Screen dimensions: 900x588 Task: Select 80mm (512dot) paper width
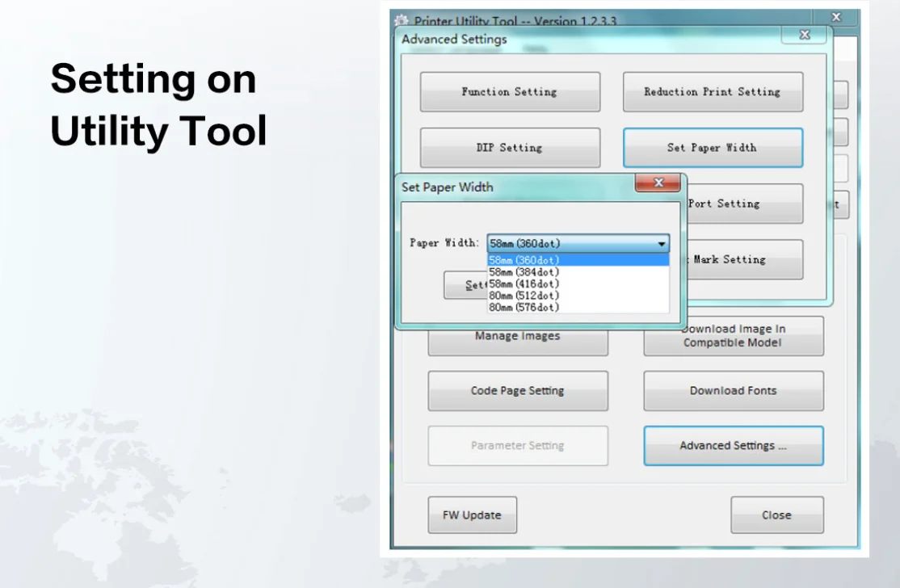click(577, 296)
